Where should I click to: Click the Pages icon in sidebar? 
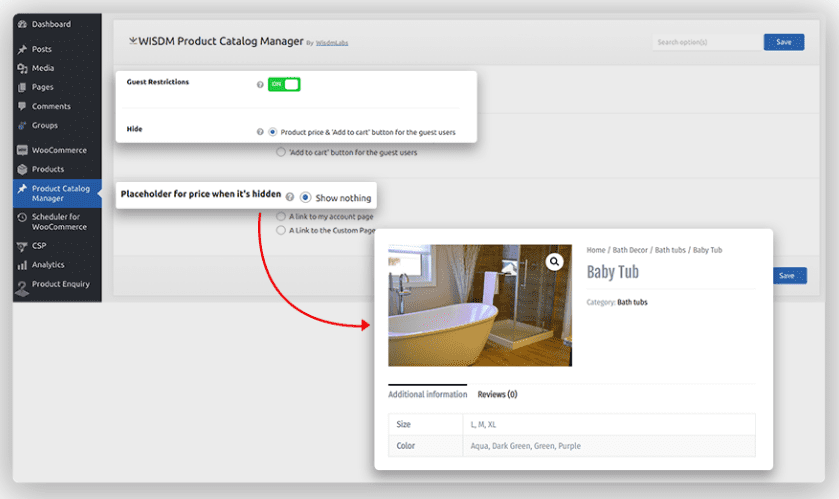(22, 87)
